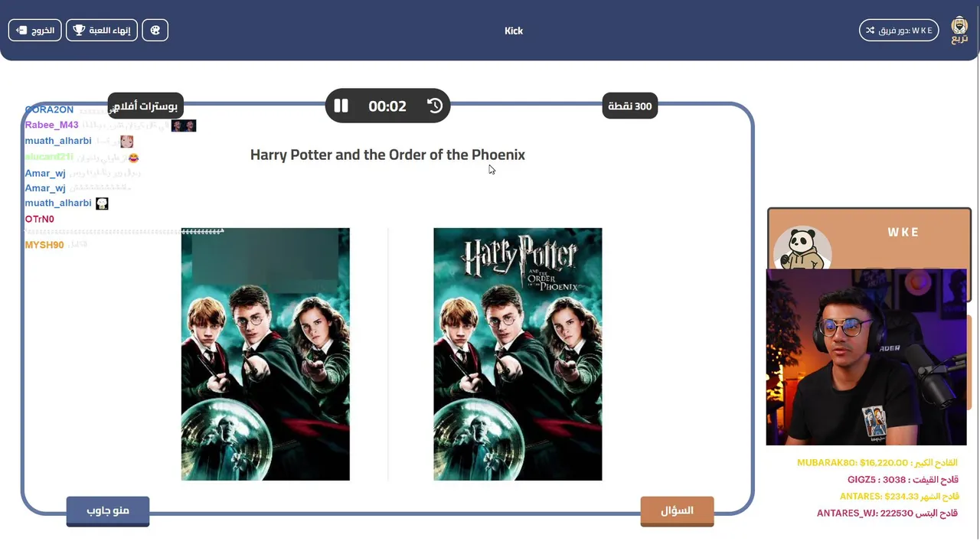Viewport: 980px width, 551px height.
Task: Click the shuffle icon in team turn button
Action: click(870, 31)
